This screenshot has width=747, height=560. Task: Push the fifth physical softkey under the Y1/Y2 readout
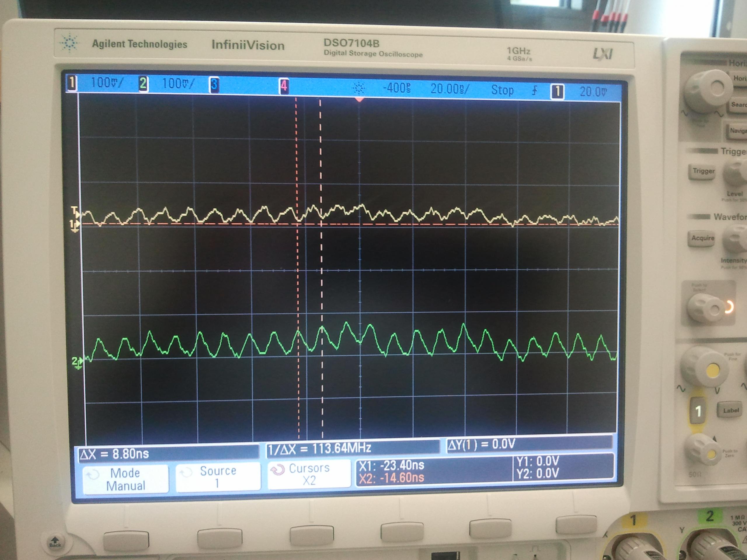coord(490,528)
